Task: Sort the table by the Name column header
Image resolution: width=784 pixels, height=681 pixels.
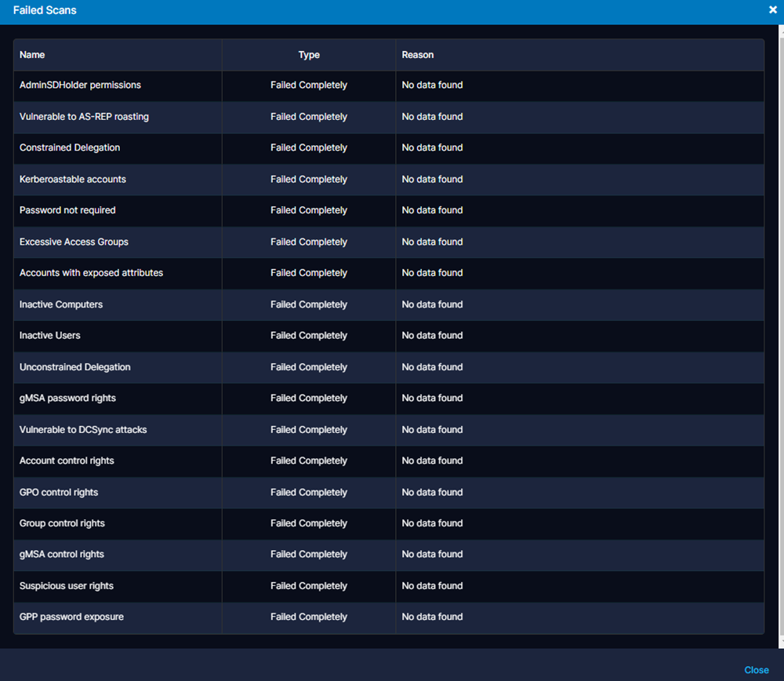Action: [x=32, y=55]
